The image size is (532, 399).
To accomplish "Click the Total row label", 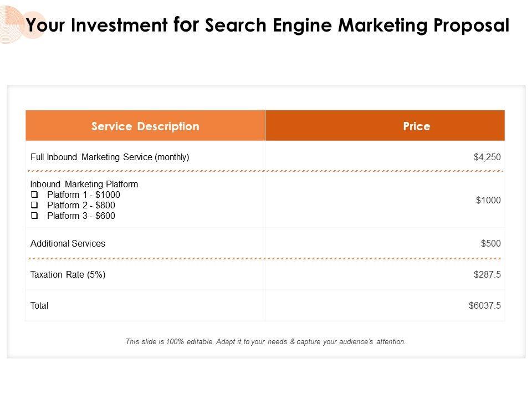I will [x=39, y=305].
